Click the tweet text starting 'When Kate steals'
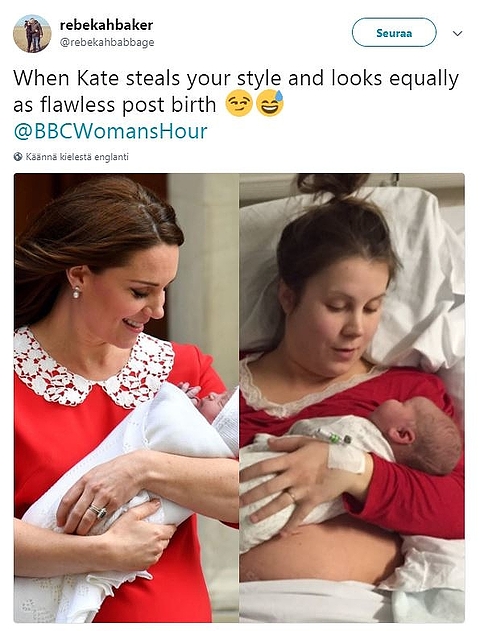480x631 pixels. pyautogui.click(x=236, y=91)
